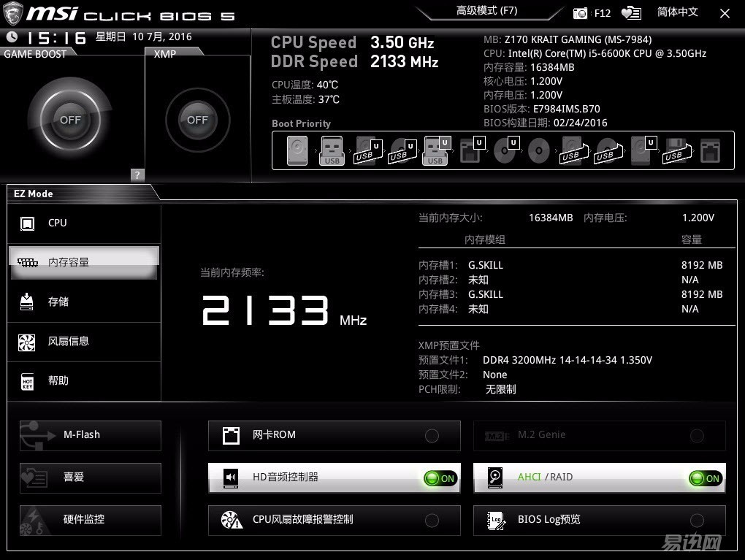Open the 简体中文 language selector
Viewport: 745px width, 560px height.
pyautogui.click(x=677, y=12)
